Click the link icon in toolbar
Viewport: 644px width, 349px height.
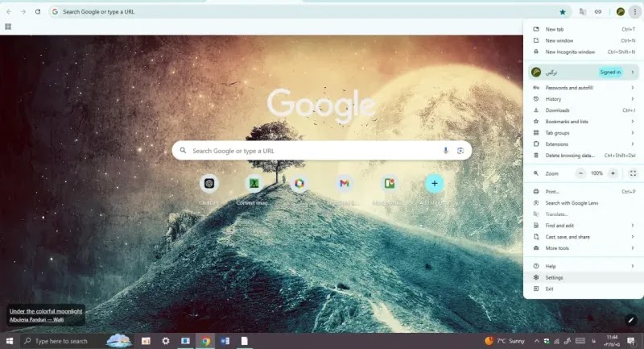point(598,12)
